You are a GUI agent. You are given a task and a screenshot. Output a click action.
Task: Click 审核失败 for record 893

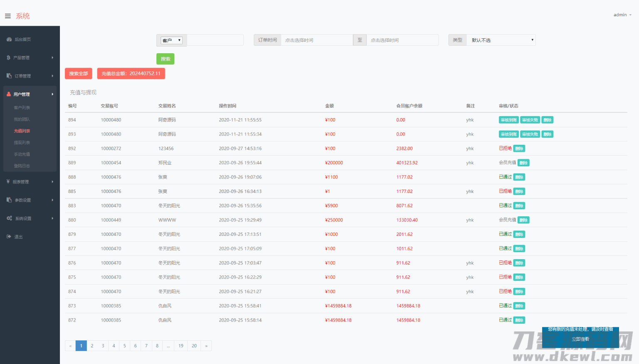(x=530, y=134)
